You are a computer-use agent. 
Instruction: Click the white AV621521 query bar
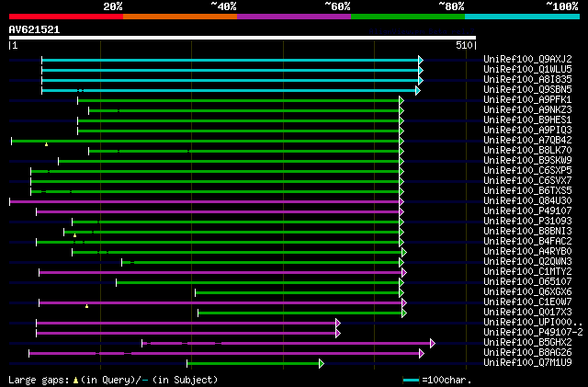click(x=243, y=38)
